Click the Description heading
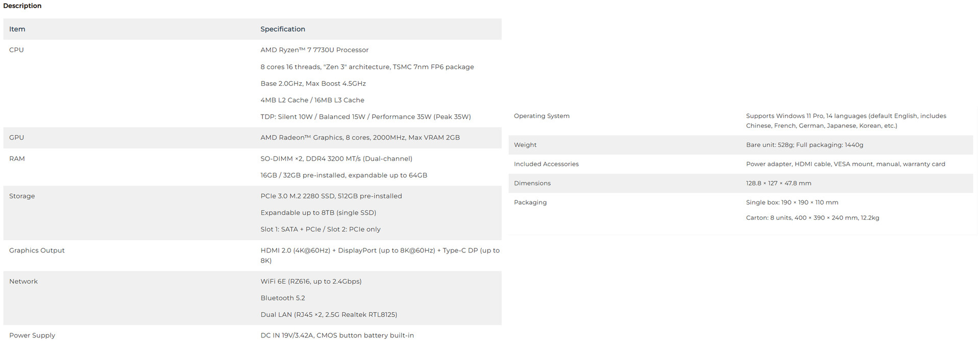The height and width of the screenshot is (344, 980). pyautogui.click(x=22, y=6)
